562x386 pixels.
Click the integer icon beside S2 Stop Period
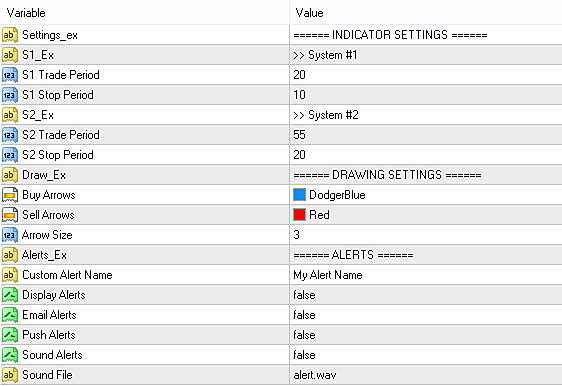tap(10, 155)
